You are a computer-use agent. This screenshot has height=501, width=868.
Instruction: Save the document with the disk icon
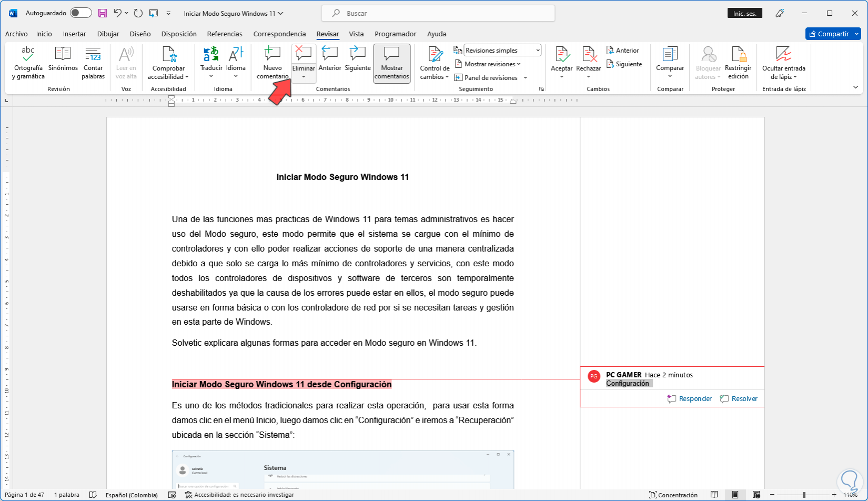103,13
